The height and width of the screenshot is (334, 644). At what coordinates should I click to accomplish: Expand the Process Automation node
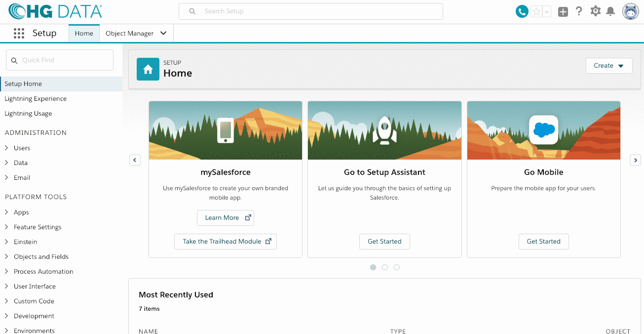coord(6,271)
